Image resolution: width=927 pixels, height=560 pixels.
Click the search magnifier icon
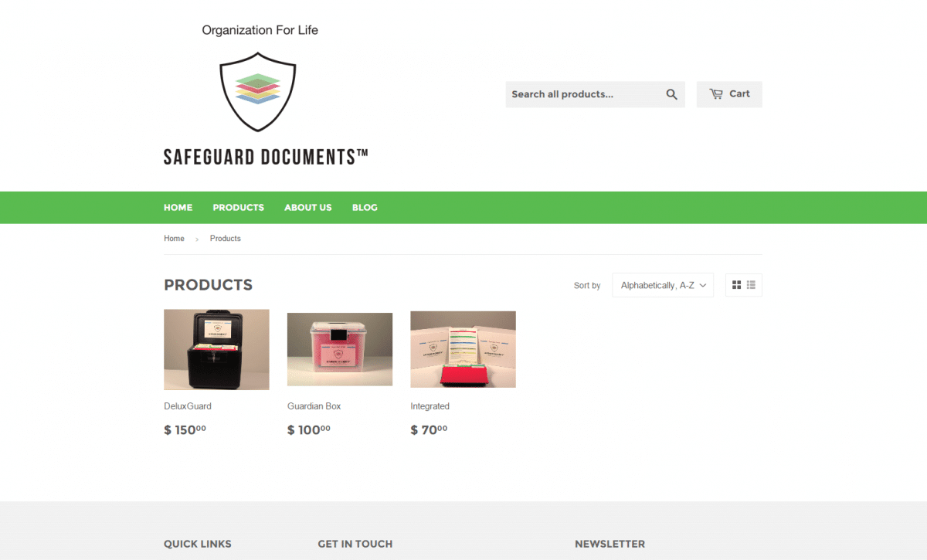click(x=671, y=94)
